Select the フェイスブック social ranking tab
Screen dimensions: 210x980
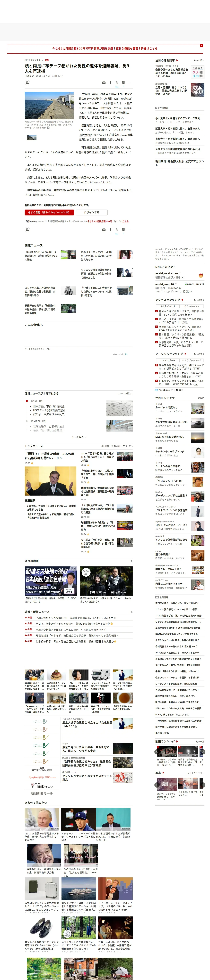[x=168, y=360]
